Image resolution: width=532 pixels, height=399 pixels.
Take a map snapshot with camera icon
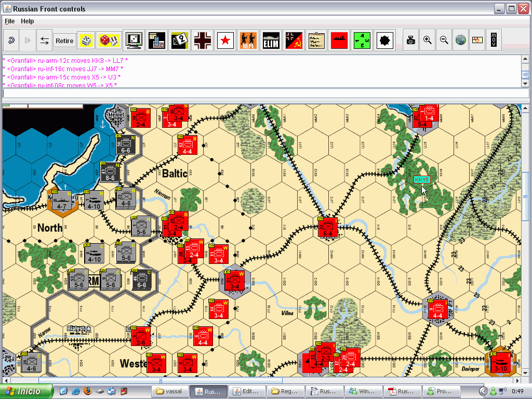tap(411, 41)
